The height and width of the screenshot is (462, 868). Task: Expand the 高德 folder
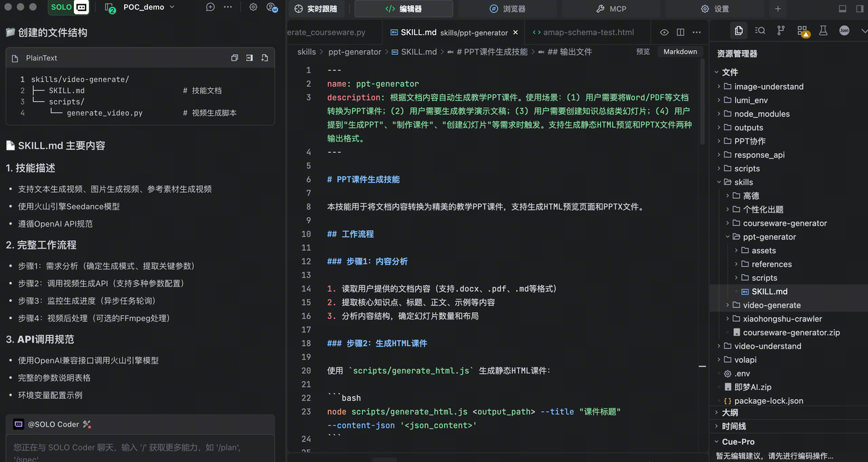(x=789, y=195)
